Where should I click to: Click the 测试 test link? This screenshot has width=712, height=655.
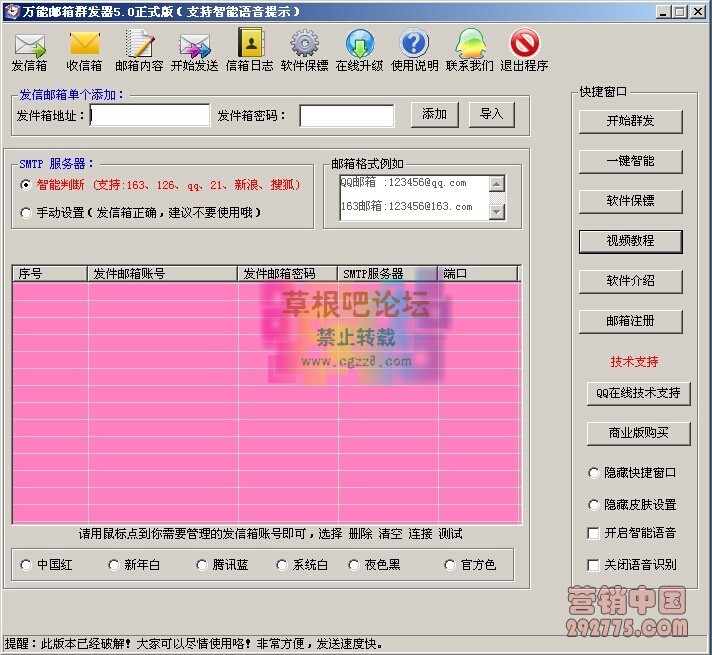pyautogui.click(x=450, y=534)
